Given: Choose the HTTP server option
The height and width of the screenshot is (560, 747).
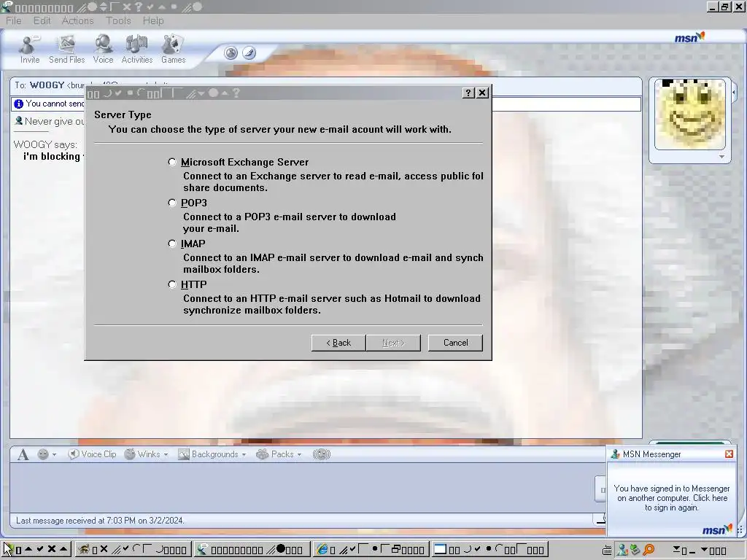Looking at the screenshot, I should tap(172, 285).
